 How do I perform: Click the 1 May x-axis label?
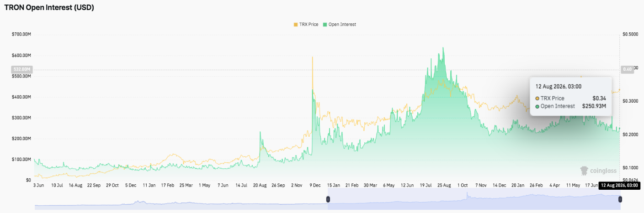(x=204, y=186)
